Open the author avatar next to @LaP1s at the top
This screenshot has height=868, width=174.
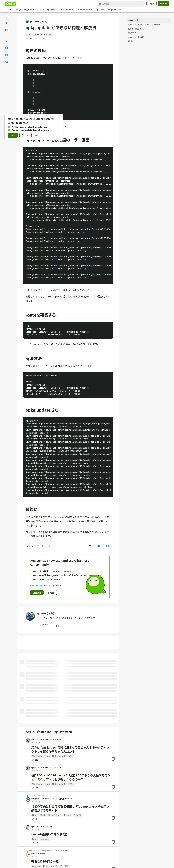[x=27, y=22]
